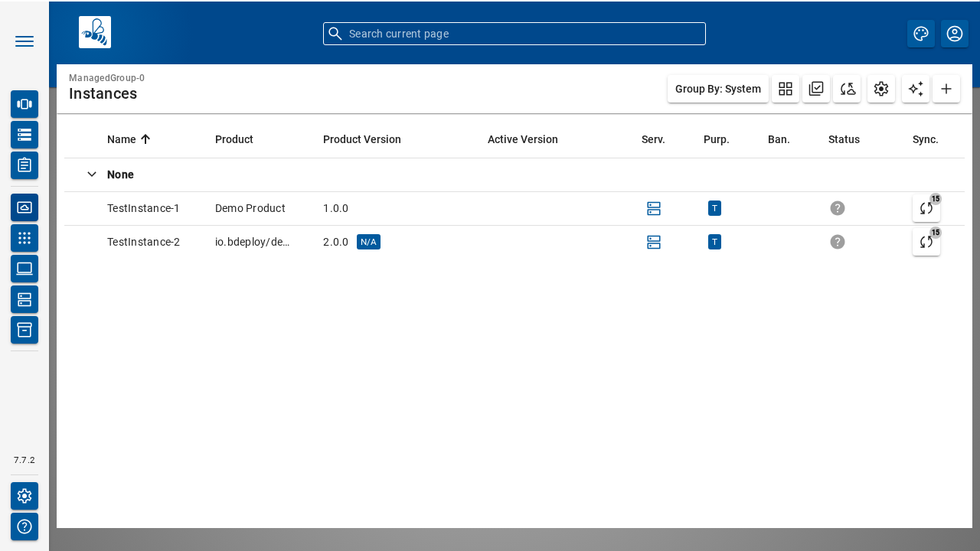Screen dimensions: 980x551
Task: Select the Products grid icon in sidebar
Action: 24,238
